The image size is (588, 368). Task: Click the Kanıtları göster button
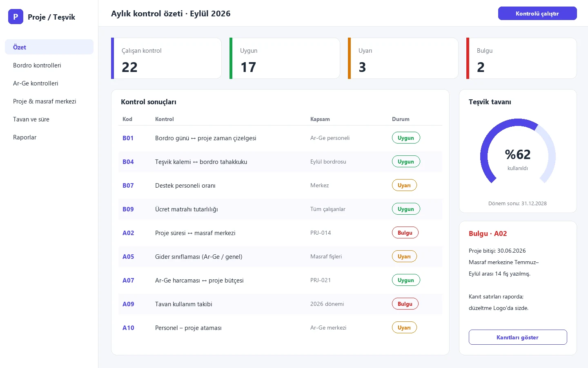(x=518, y=337)
